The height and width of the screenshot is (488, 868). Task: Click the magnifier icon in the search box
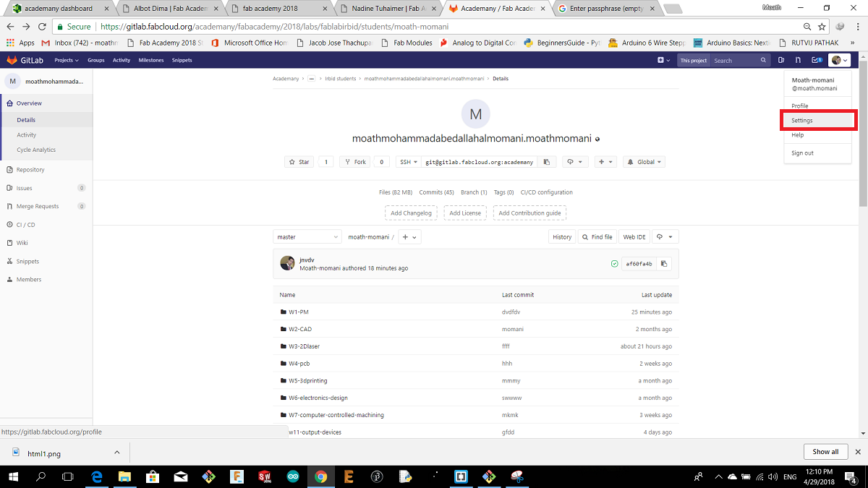coord(763,60)
